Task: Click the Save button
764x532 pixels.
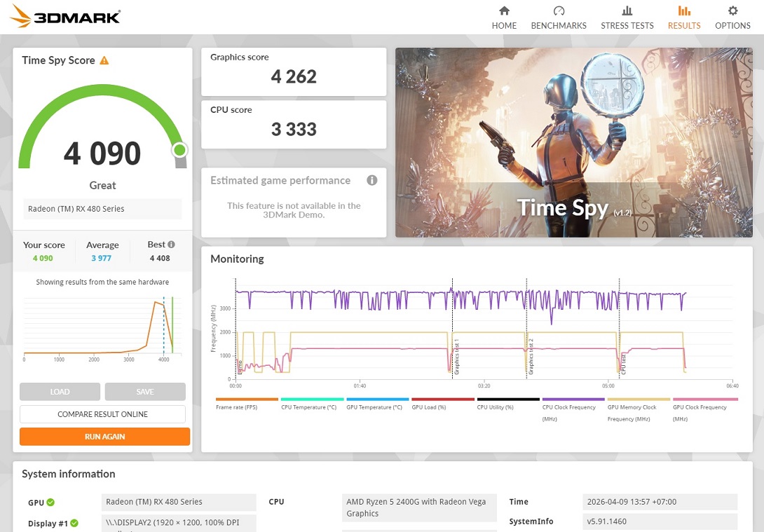Action: click(x=145, y=392)
